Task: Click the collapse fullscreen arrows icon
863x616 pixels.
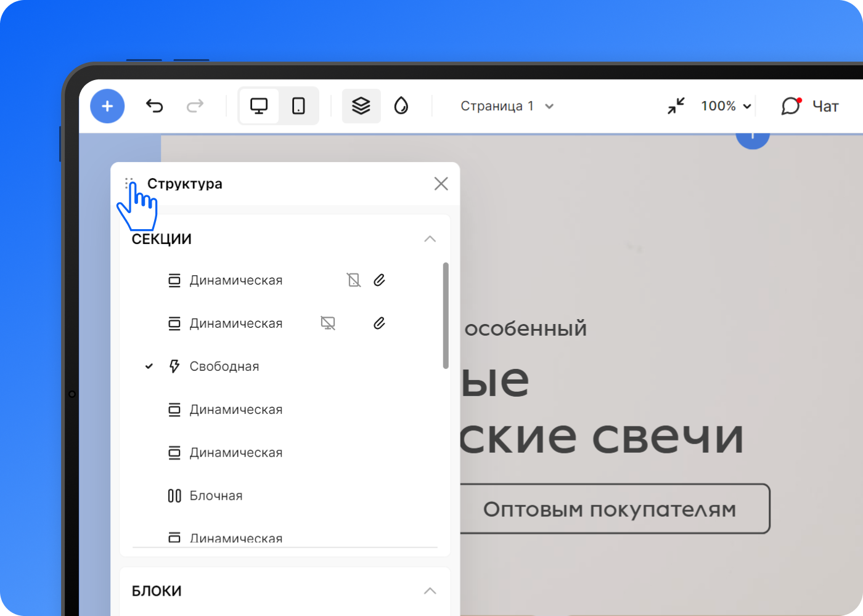Action: tap(676, 106)
